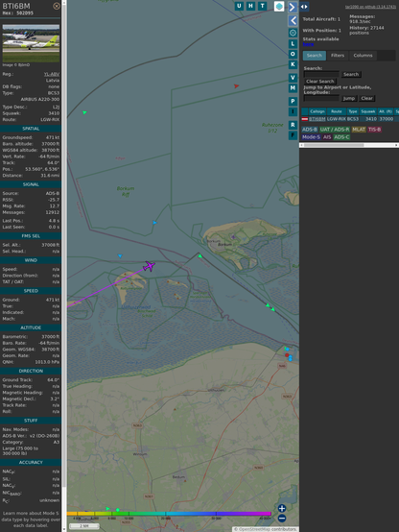Open the BTI6BM aircraft photo
Image resolution: width=399 pixels, height=532 pixels.
31,43
